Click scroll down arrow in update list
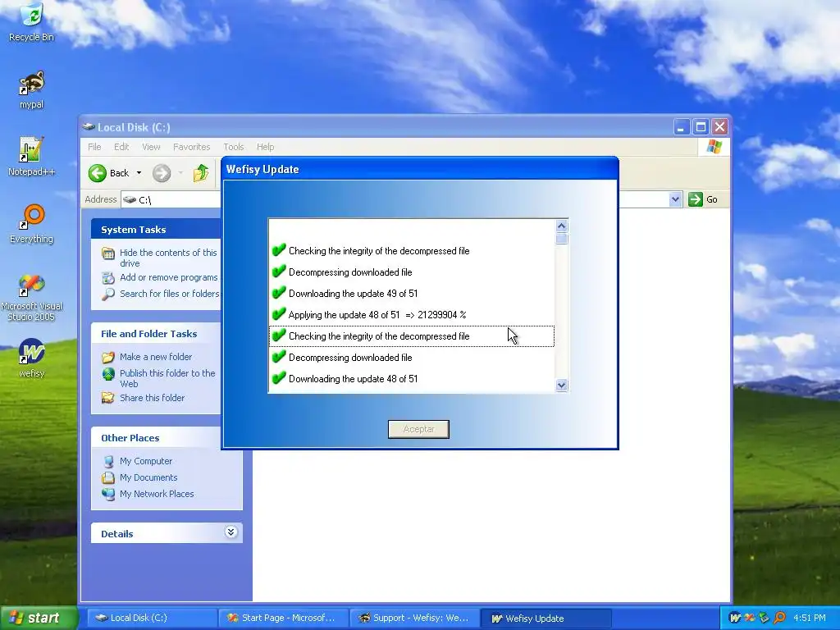This screenshot has height=630, width=840. coord(561,386)
